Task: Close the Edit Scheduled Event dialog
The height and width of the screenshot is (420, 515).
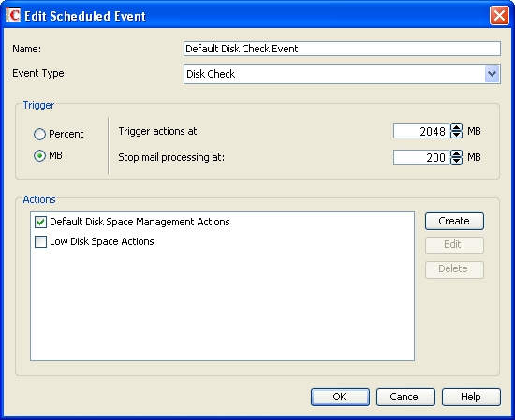Action: pyautogui.click(x=499, y=15)
